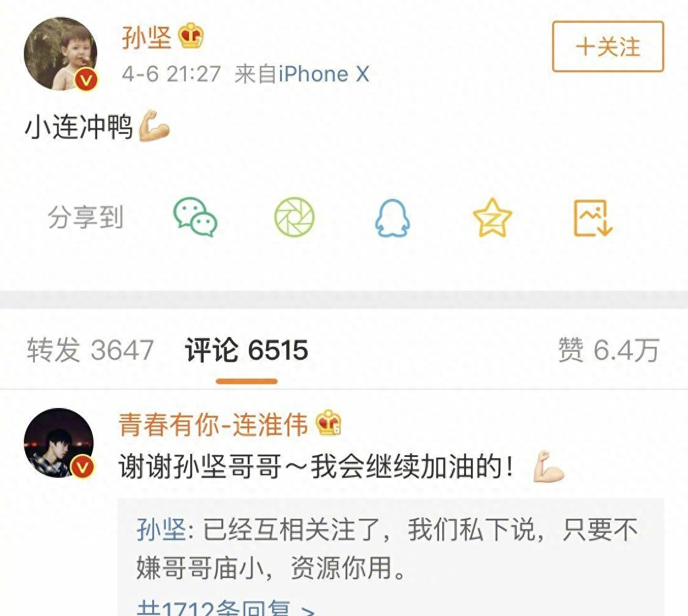Open 孙坚 link in nested reply

161,530
